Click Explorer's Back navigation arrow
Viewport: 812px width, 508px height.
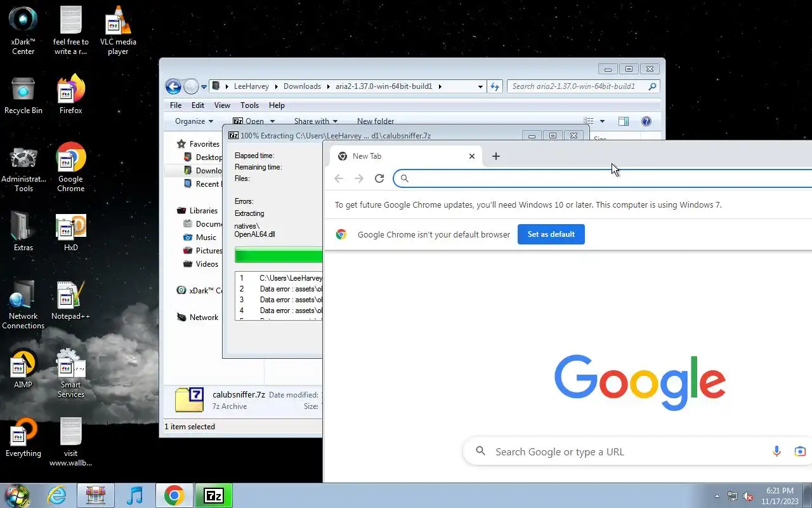[173, 86]
